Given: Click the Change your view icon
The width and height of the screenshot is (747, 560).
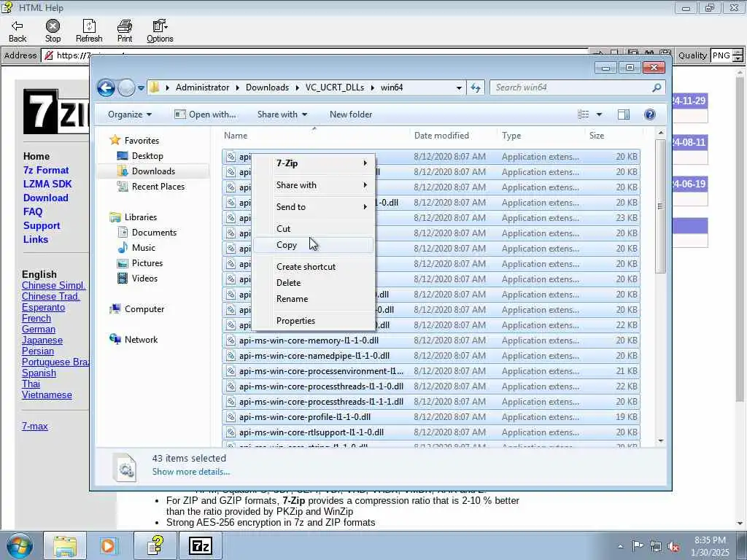Looking at the screenshot, I should click(x=583, y=114).
